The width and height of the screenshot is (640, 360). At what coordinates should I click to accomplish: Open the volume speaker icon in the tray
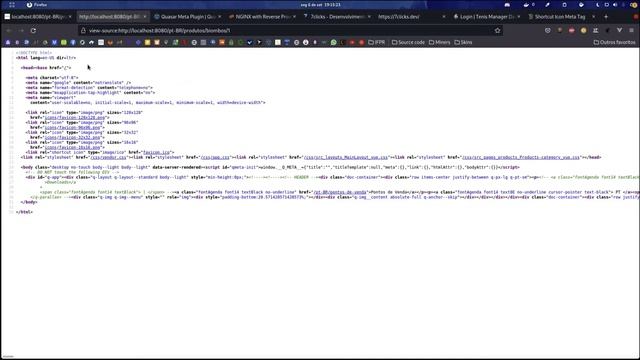pos(615,5)
